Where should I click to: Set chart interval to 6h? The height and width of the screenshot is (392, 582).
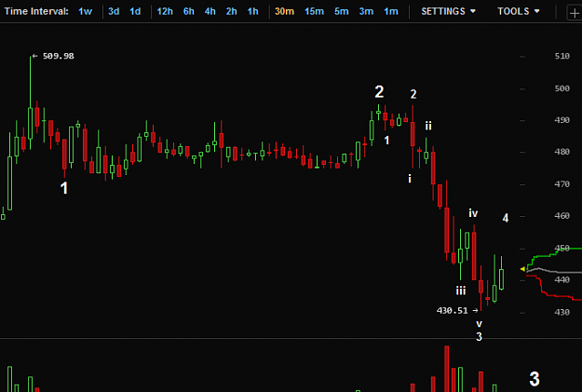(188, 11)
